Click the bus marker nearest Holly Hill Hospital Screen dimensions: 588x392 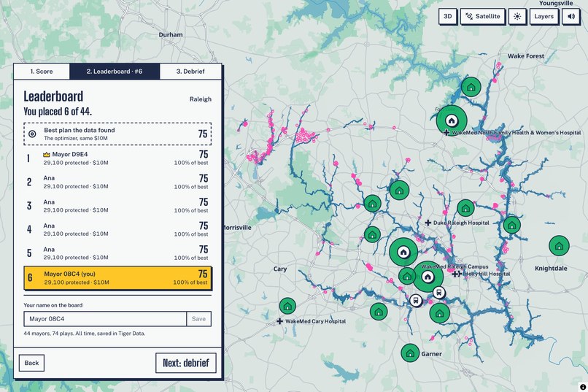[439, 292]
